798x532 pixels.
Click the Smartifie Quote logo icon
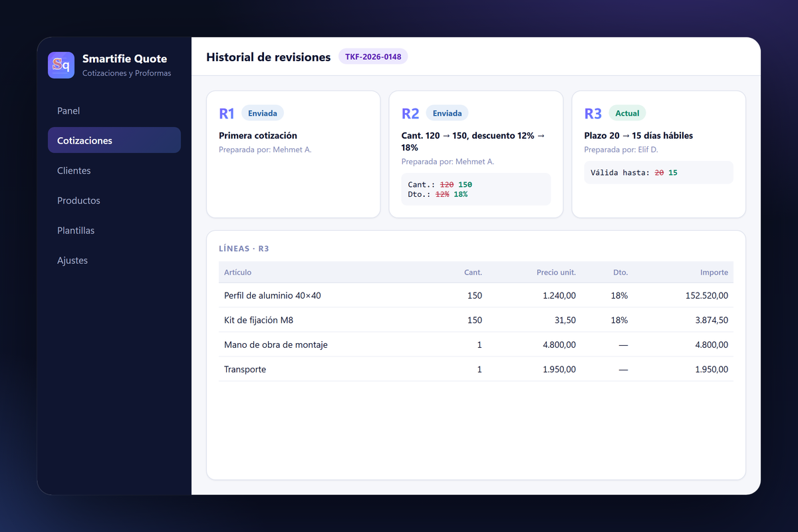point(61,65)
